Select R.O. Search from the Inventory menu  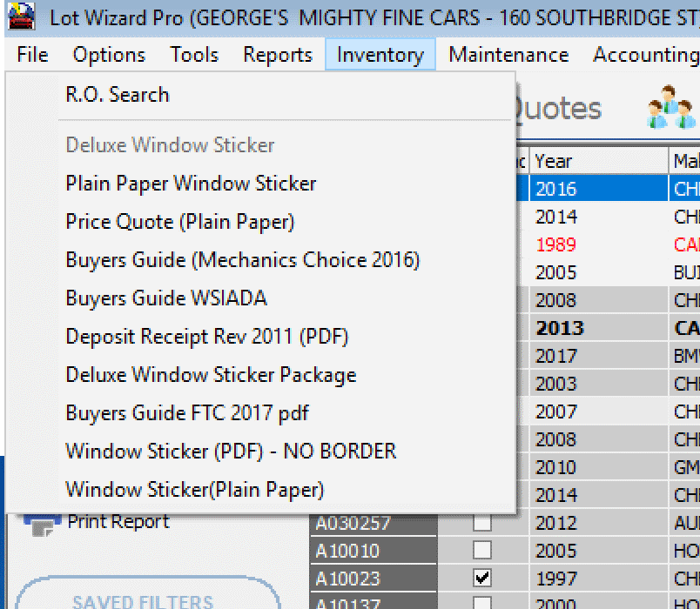pyautogui.click(x=117, y=94)
